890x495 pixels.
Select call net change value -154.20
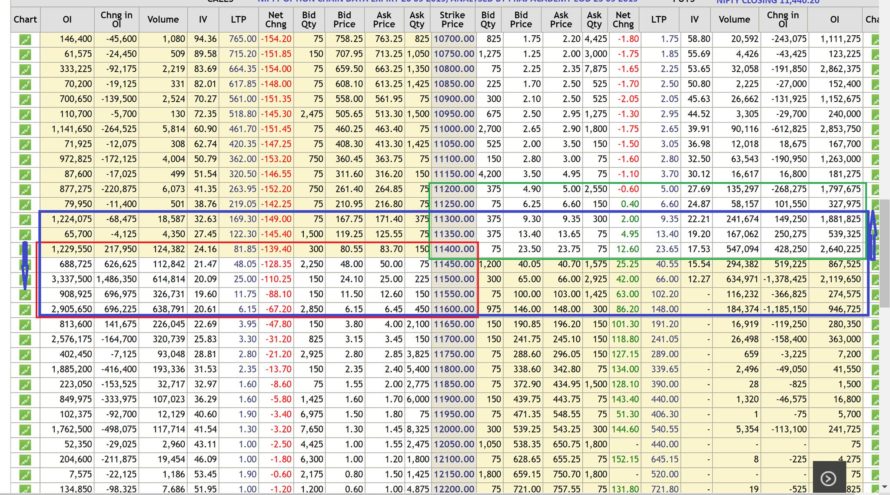276,39
